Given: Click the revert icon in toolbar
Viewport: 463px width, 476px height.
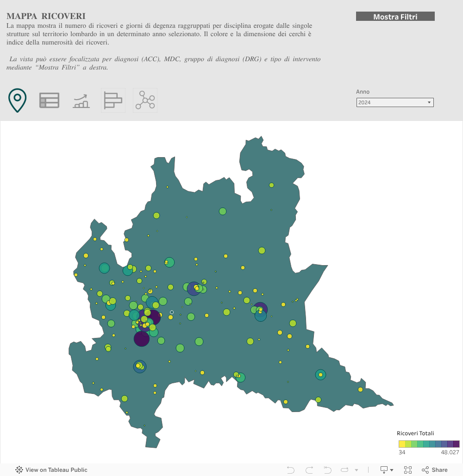Looking at the screenshot, I should (328, 470).
